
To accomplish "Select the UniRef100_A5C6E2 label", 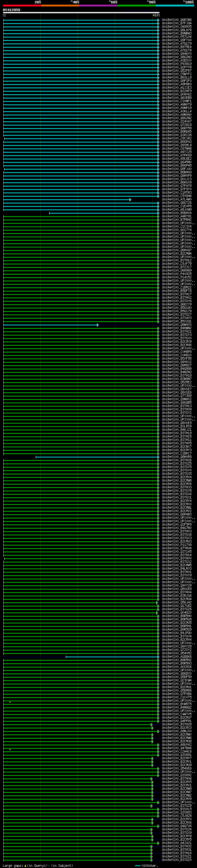I will (x=177, y=159).
